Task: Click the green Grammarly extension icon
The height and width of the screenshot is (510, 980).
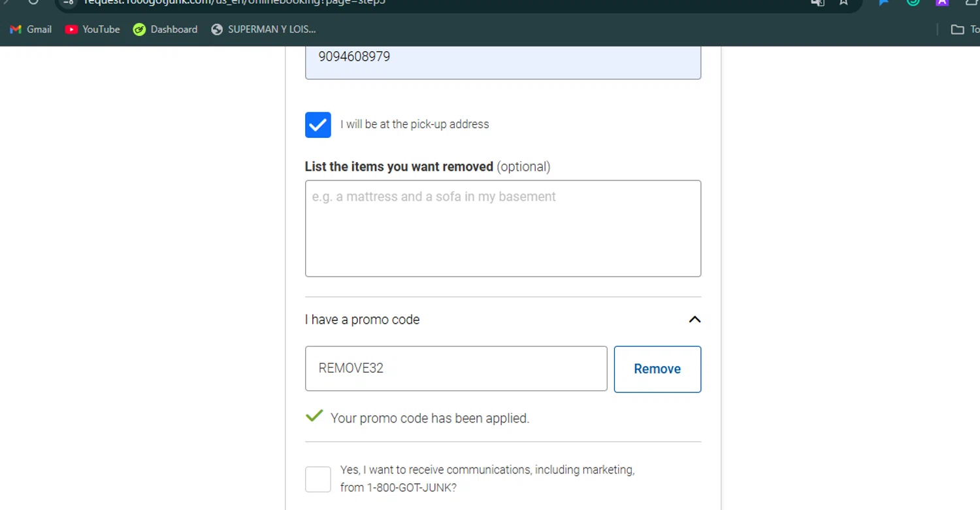Action: [x=913, y=3]
